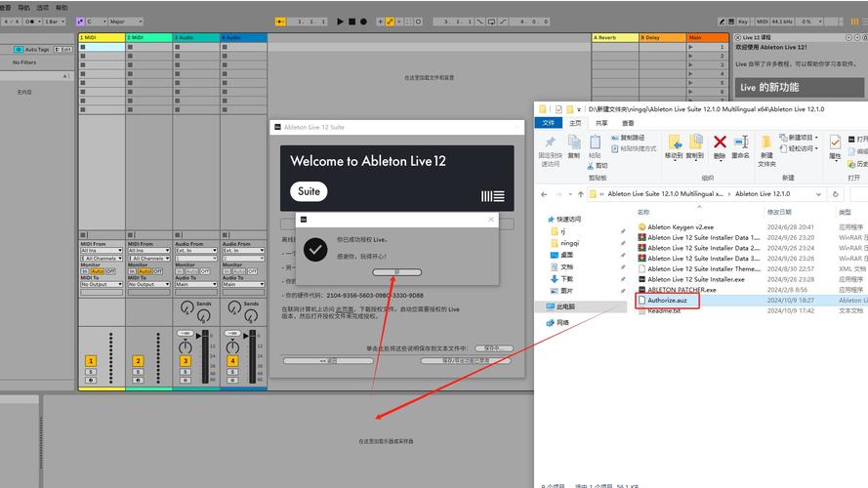Click the Properties icon in Explorer ribbon
868x488 pixels.
point(836,142)
